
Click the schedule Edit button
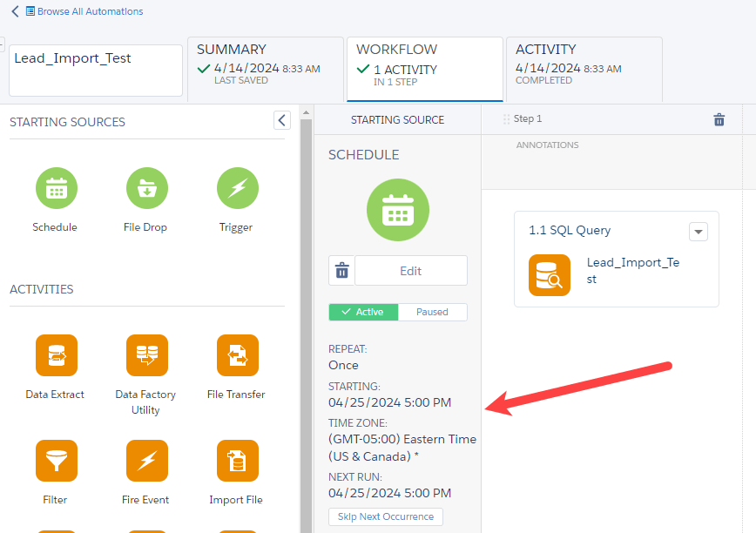tap(410, 271)
